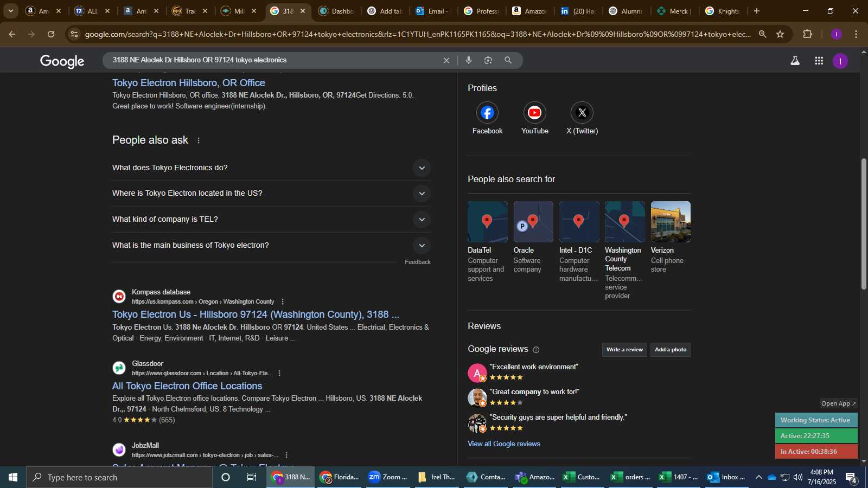Open the orders Excel workbook on taskbar
868x488 pixels.
click(630, 477)
